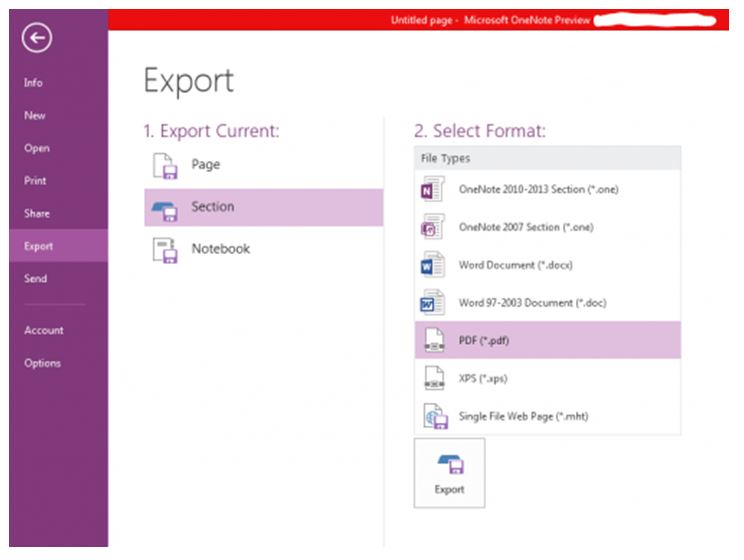Select the XPS (*.xps) text
The image size is (744, 560).
tap(483, 378)
